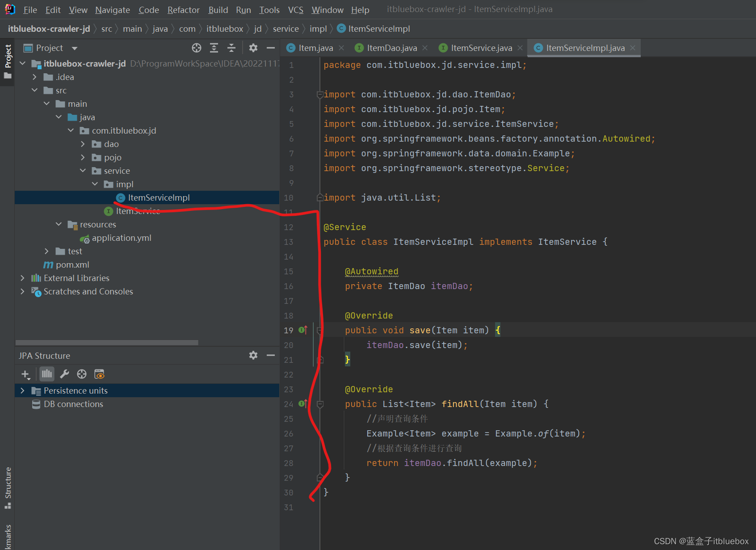Screen dimensions: 756x550
Task: Click the crosshair icon in JPA Structure toolbar
Action: coord(82,374)
